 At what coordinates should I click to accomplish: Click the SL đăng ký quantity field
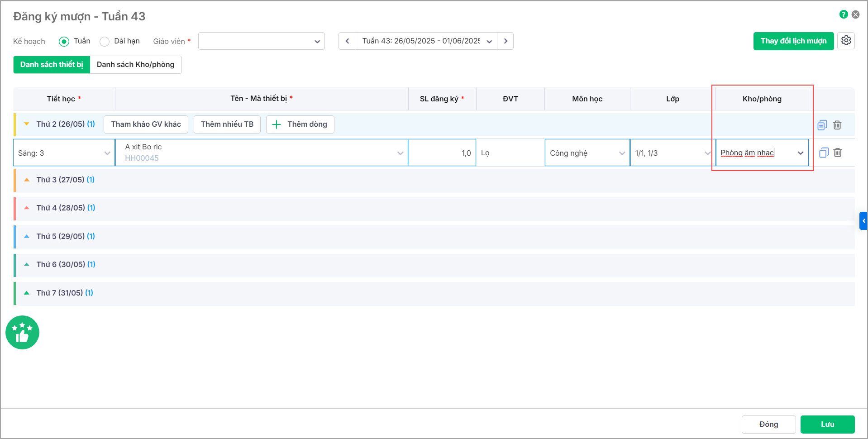(x=442, y=153)
